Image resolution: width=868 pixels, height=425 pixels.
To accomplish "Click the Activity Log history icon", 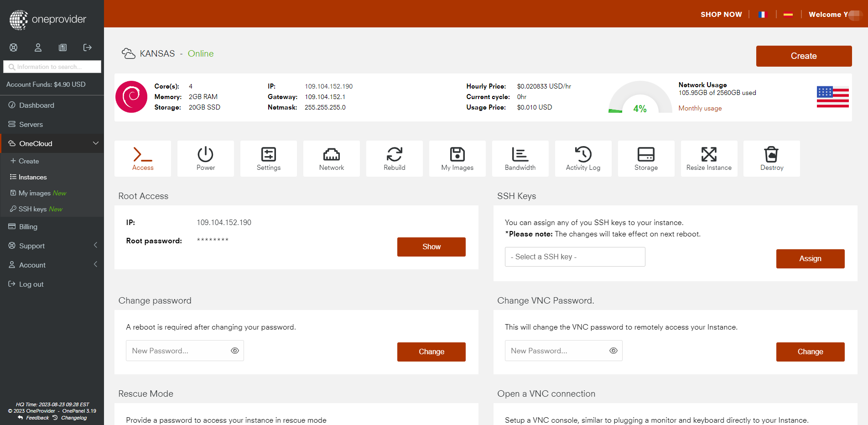I will (x=583, y=154).
